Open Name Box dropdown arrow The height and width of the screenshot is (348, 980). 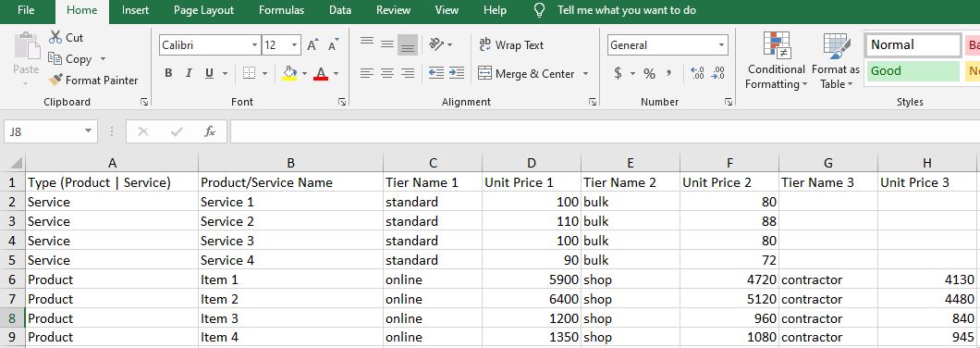coord(88,131)
